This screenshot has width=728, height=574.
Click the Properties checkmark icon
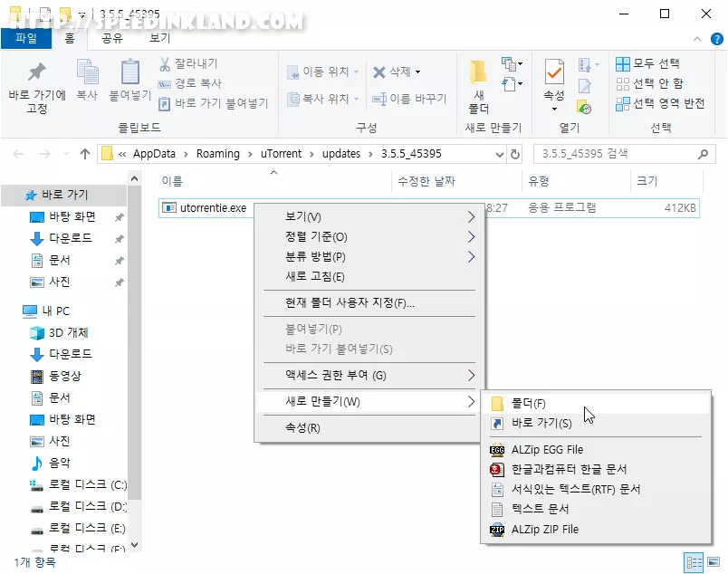pyautogui.click(x=554, y=72)
